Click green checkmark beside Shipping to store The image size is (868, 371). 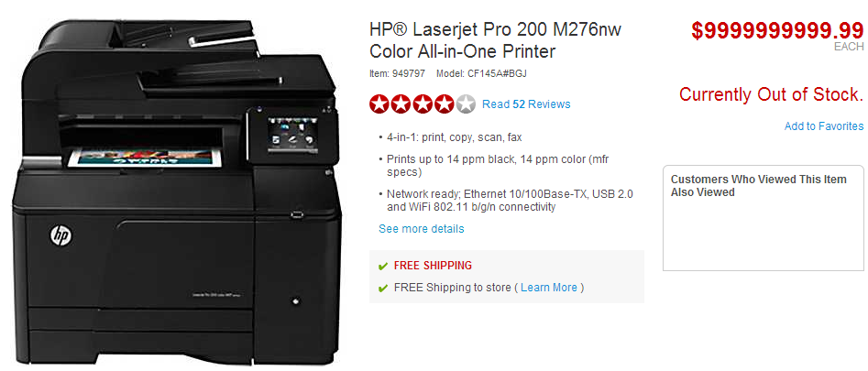point(382,288)
